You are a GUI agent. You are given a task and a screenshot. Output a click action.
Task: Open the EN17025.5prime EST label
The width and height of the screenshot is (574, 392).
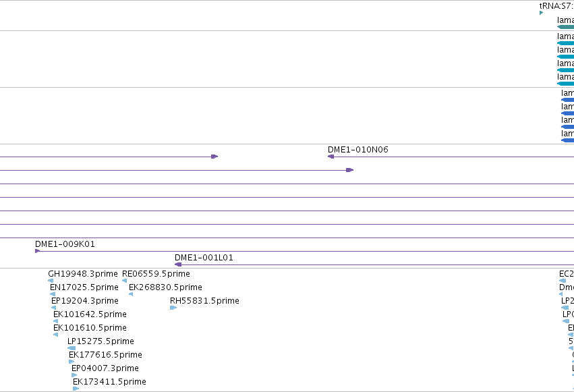(84, 287)
